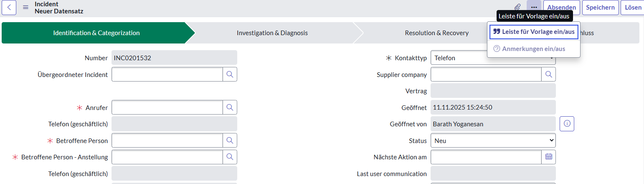
Task: Open the Nächste Aktion am calendar picker
Action: (x=548, y=157)
